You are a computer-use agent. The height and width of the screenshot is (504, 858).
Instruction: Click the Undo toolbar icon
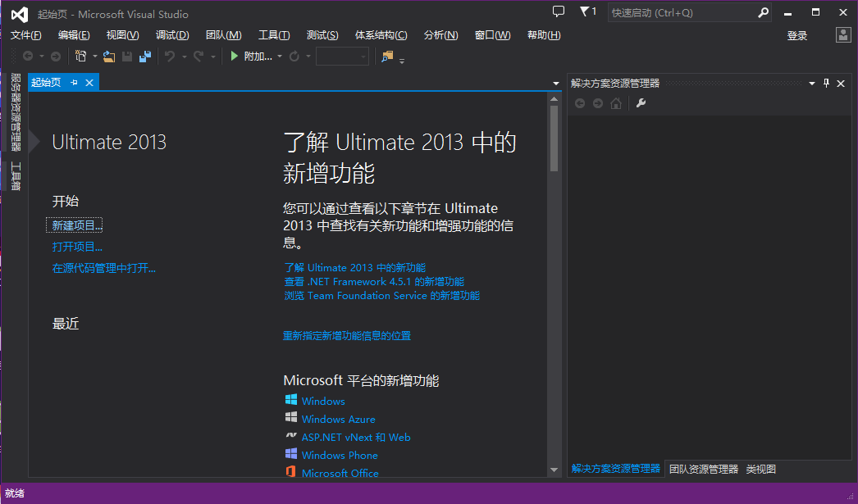pyautogui.click(x=170, y=57)
